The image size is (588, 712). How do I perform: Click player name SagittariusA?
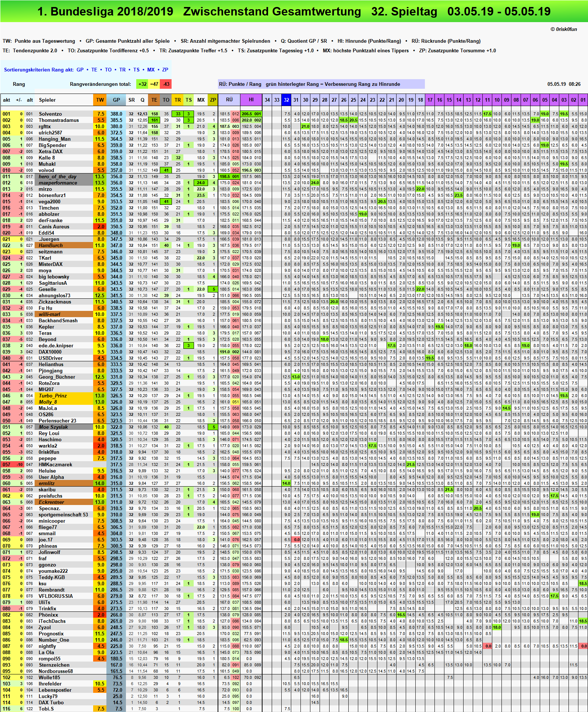pyautogui.click(x=53, y=283)
